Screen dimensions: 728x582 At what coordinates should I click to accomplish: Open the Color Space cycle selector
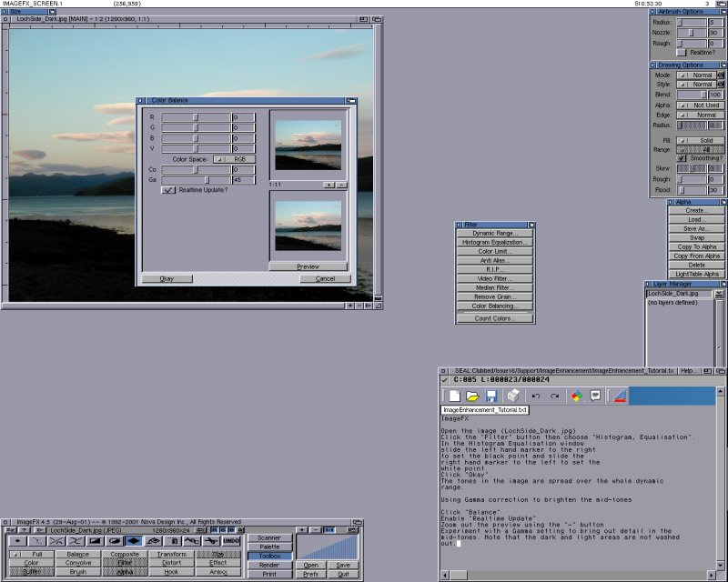click(233, 158)
